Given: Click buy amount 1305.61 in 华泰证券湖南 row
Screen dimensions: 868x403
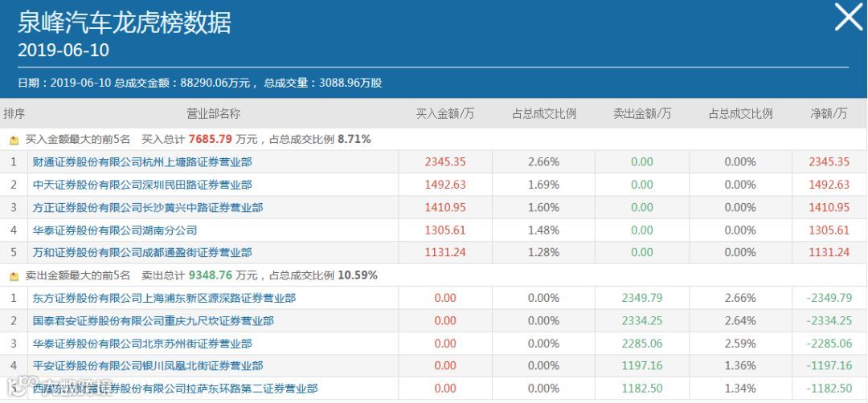Looking at the screenshot, I should [445, 230].
